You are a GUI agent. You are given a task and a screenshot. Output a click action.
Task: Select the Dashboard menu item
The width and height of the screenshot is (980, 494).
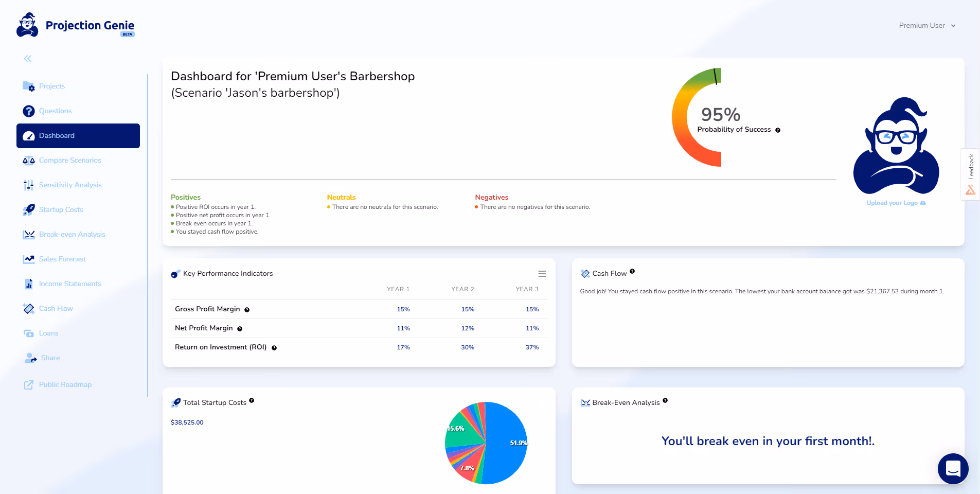[x=78, y=136]
